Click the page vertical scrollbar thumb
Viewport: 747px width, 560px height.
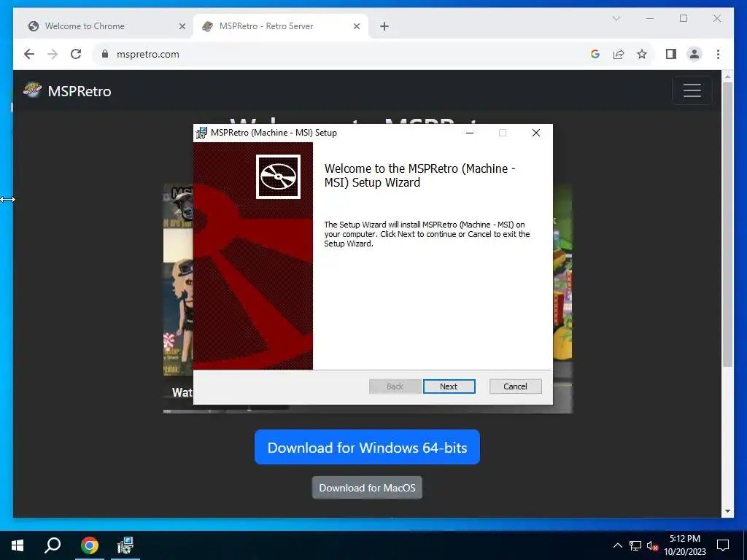727,225
